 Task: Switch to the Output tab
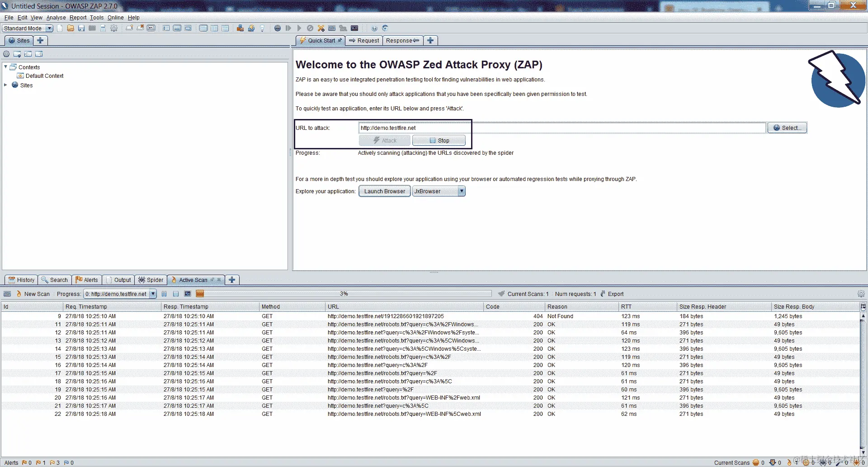click(x=118, y=280)
